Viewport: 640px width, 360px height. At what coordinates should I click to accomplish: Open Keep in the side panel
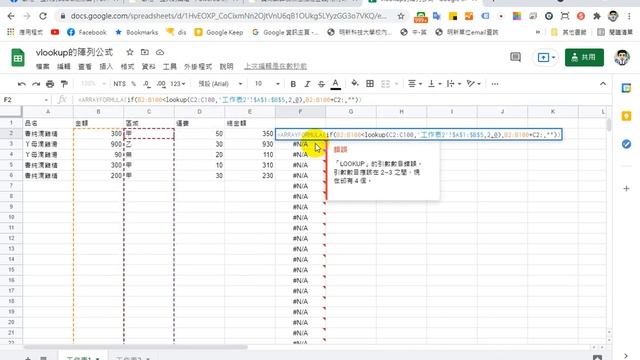click(627, 116)
